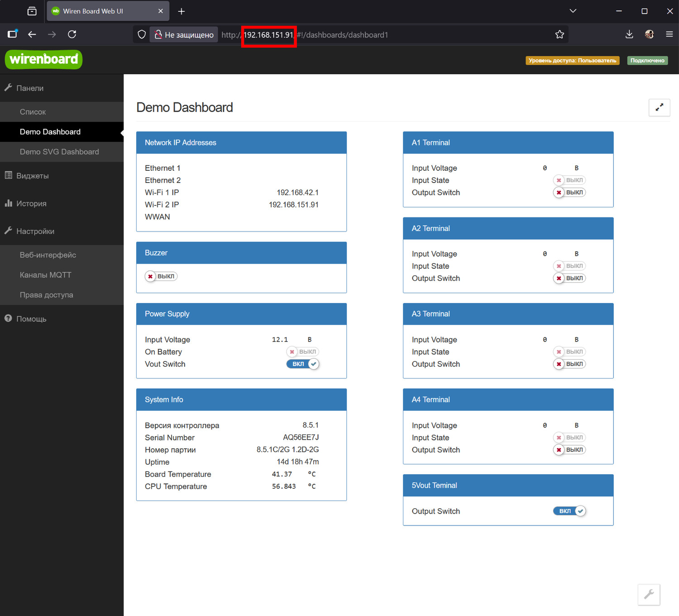Image resolution: width=679 pixels, height=616 pixels.
Task: Toggle the 5Vout Terminal Output Switch
Action: click(x=569, y=511)
